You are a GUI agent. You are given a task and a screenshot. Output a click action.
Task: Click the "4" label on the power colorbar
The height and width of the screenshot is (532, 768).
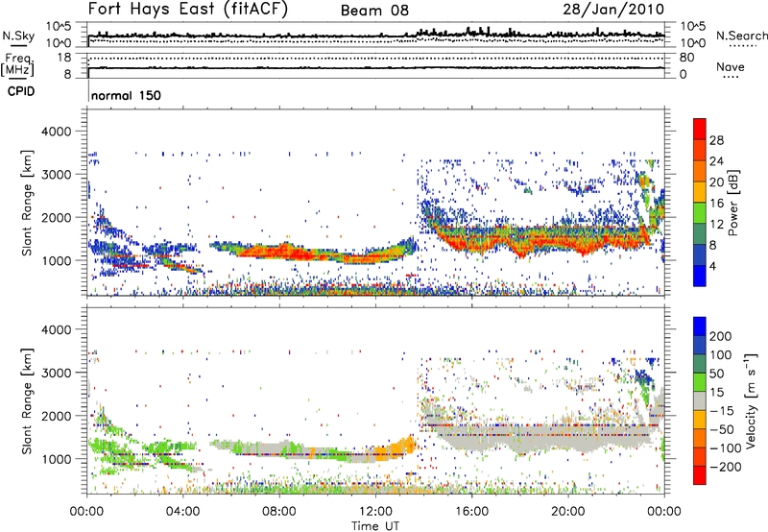click(x=712, y=266)
